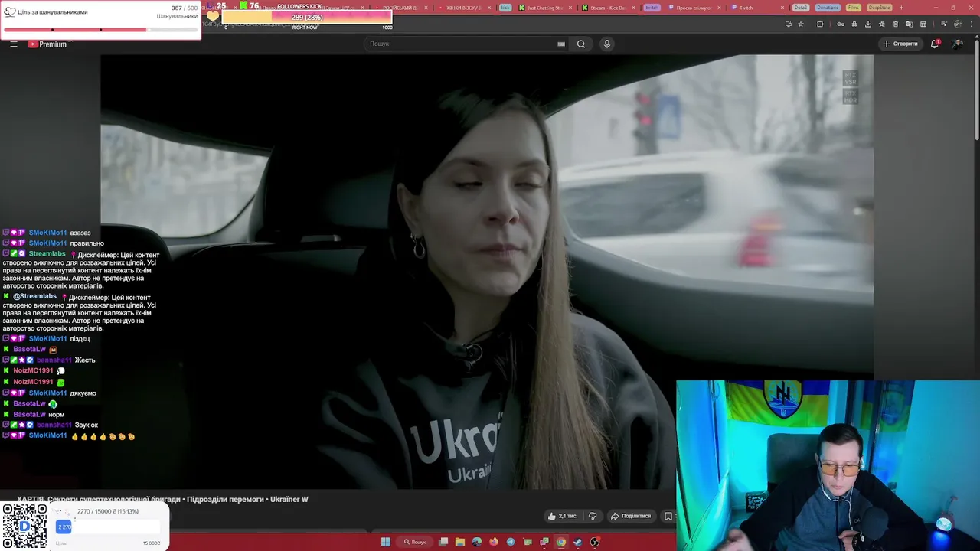Image resolution: width=980 pixels, height=551 pixels.
Task: Open YouTube notifications bell
Action: 935,44
